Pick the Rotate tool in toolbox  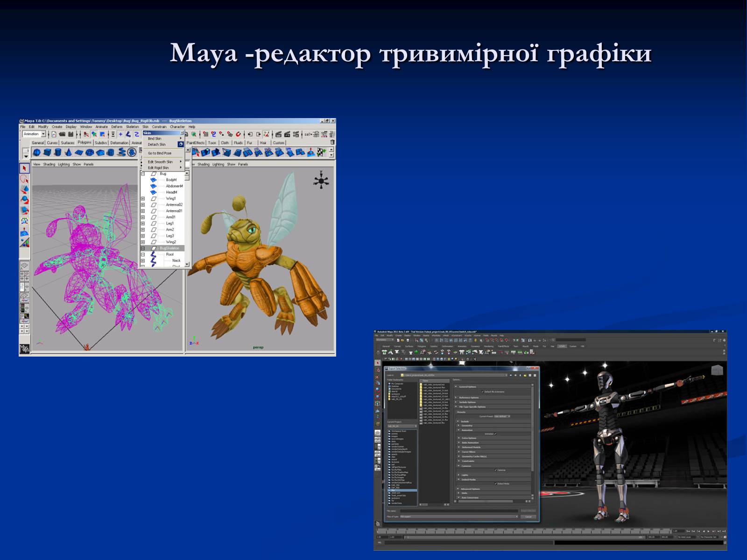(24, 200)
